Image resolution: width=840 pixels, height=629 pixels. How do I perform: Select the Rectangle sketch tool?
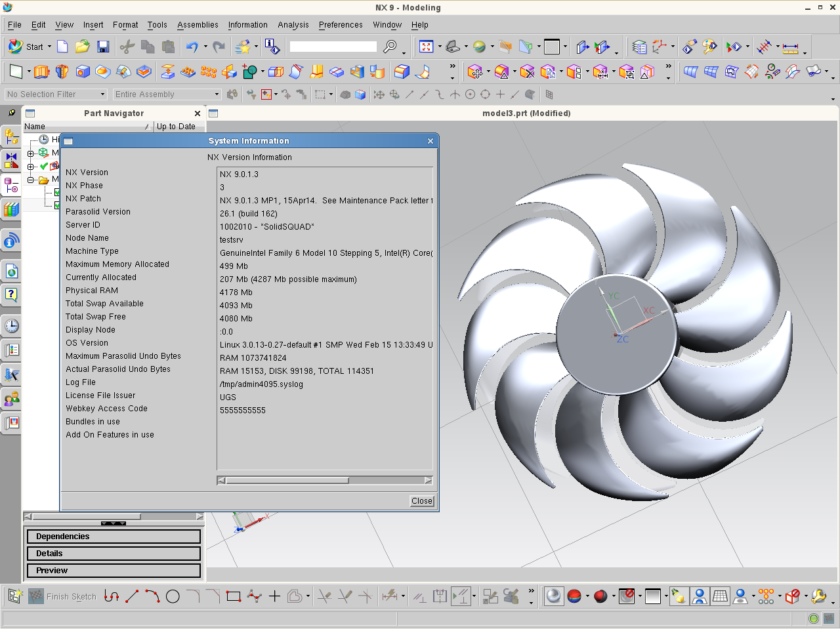(234, 596)
